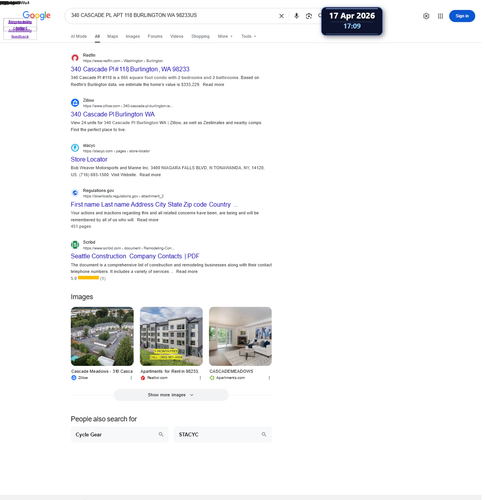Expand the More search filters dropdown
This screenshot has height=500, width=487.
click(225, 36)
